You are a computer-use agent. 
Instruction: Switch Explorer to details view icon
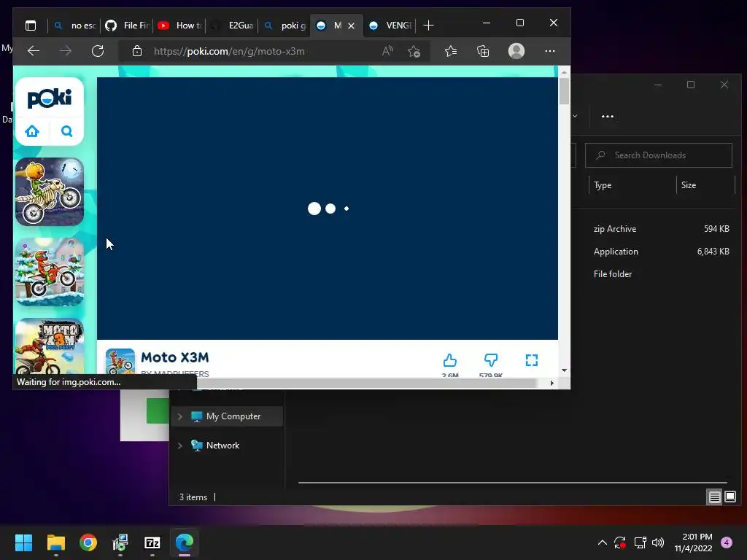click(x=715, y=497)
